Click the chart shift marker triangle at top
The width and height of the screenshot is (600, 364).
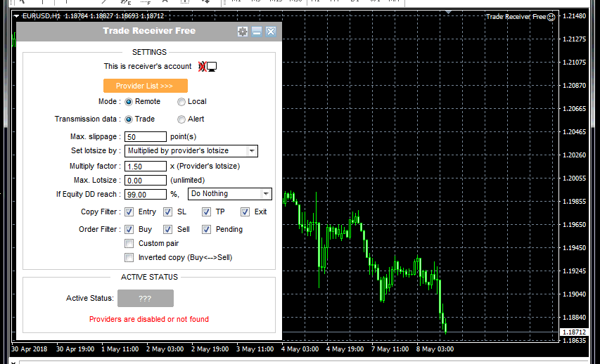point(449,13)
